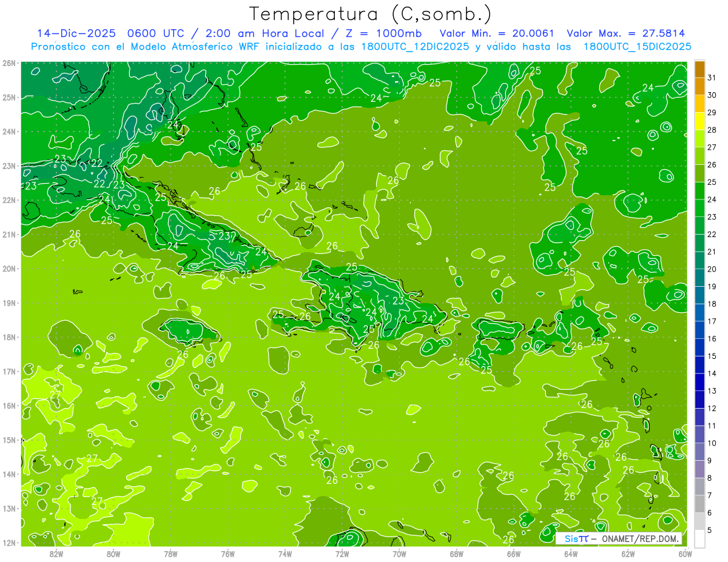728x562 pixels.
Task: Click the 19N latitude axis label
Action: [8, 303]
